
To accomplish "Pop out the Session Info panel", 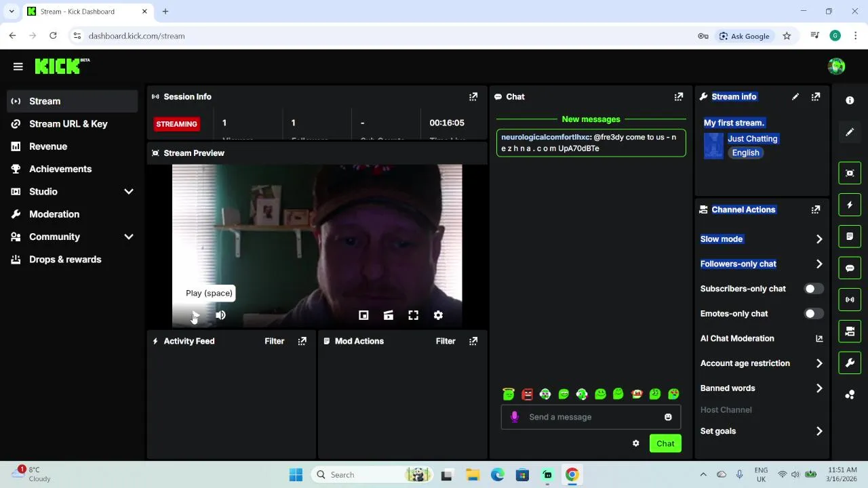I will click(473, 97).
